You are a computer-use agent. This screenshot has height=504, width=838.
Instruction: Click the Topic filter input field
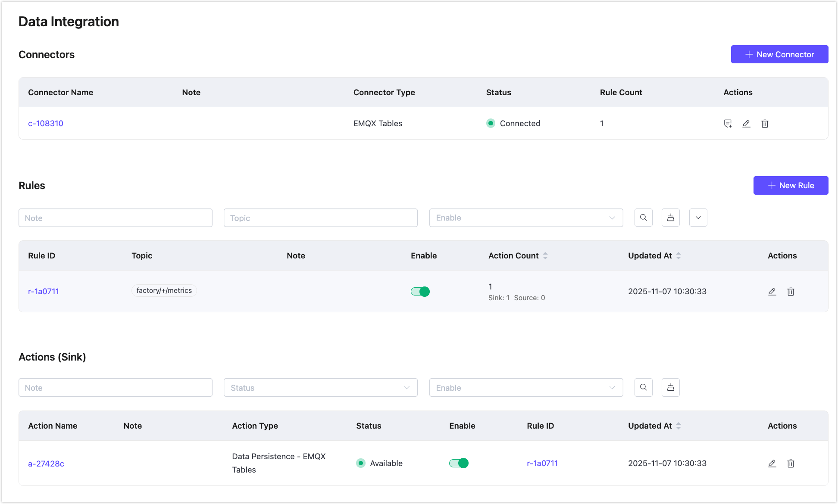coord(320,218)
